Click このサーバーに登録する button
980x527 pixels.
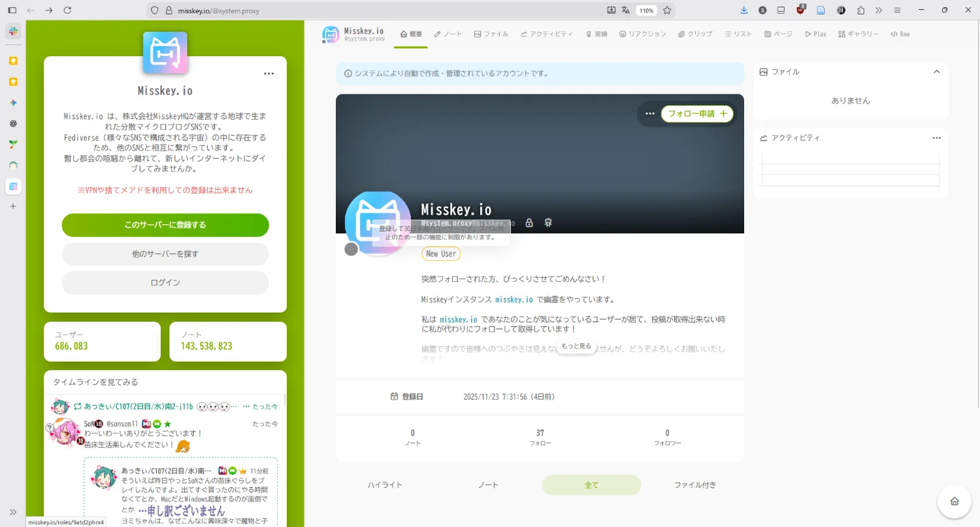pyautogui.click(x=165, y=225)
